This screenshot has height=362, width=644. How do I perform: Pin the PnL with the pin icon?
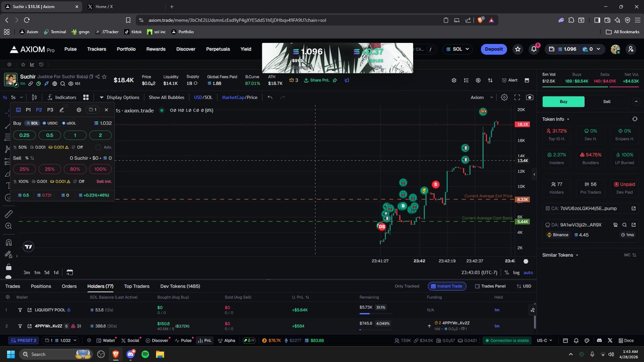click(335, 80)
